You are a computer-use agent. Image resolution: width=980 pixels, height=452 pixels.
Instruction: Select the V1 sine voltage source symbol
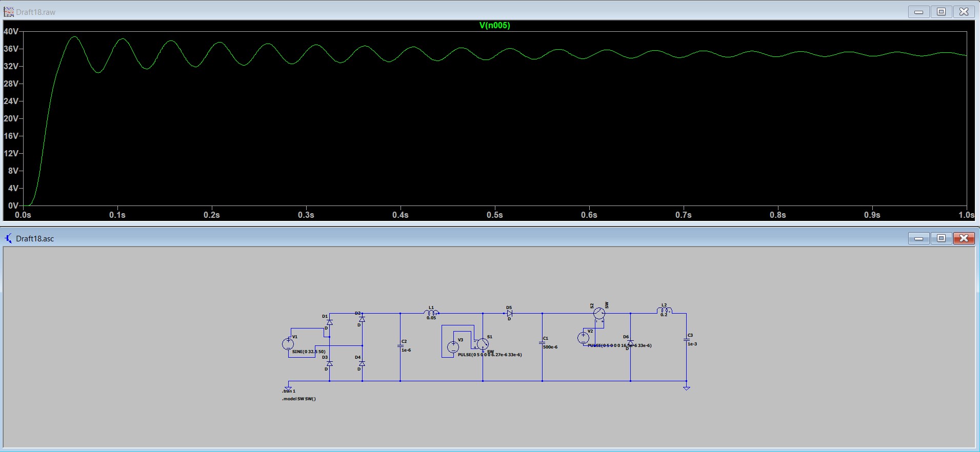(288, 344)
